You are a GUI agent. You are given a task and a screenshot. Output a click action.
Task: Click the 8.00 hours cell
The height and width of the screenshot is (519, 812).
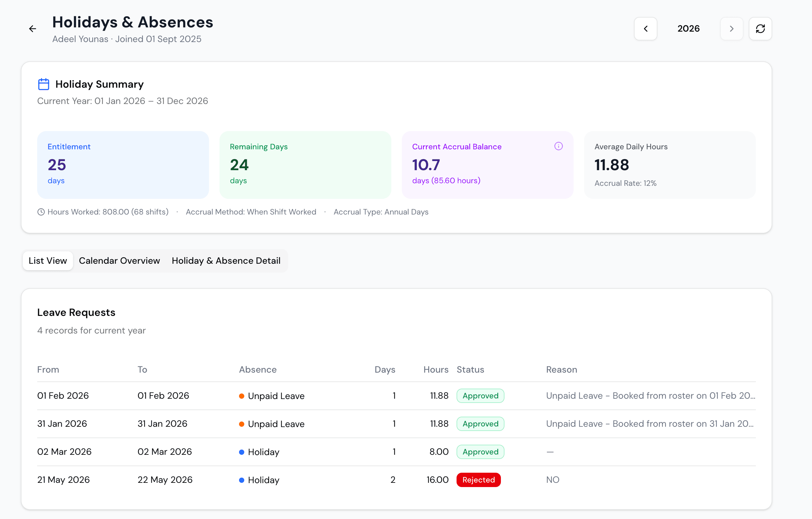pyautogui.click(x=439, y=452)
